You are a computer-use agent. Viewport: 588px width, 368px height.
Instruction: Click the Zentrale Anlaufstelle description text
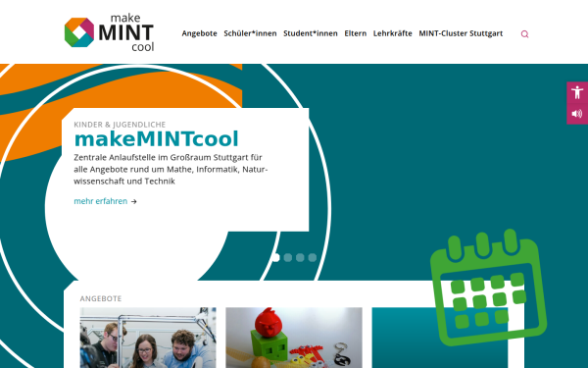tap(171, 169)
